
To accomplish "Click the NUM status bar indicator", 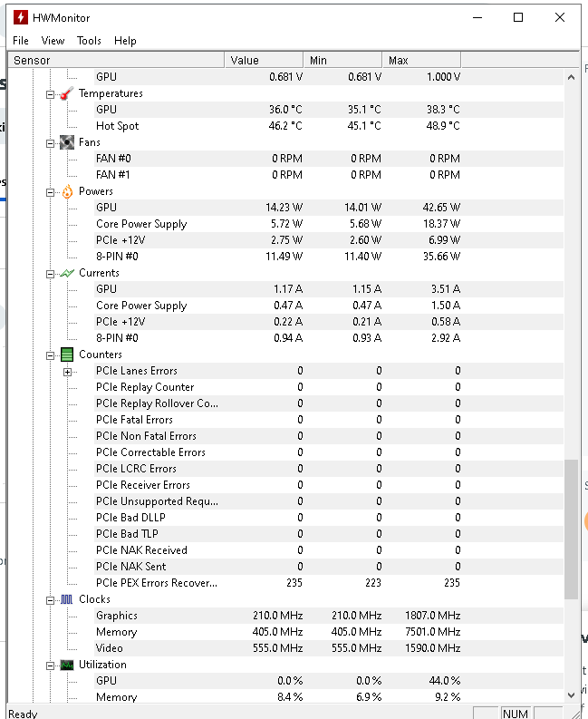I will (x=516, y=714).
